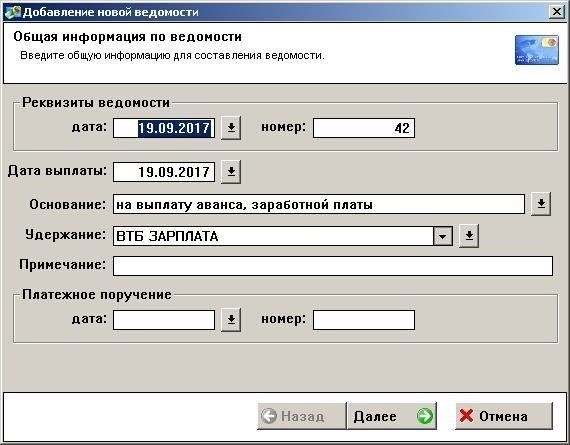Screen dimensions: 570x445
Task: Expand the Удержание combo box arrow
Action: tap(443, 236)
